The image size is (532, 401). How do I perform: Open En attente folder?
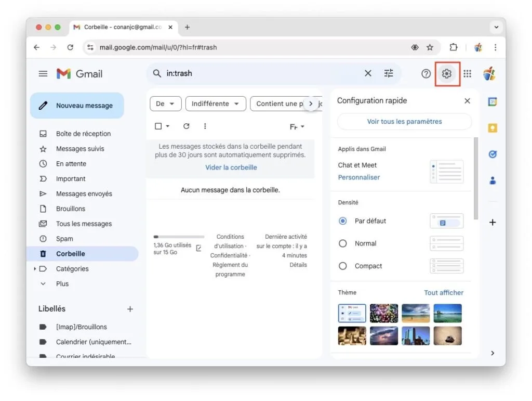[71, 164]
